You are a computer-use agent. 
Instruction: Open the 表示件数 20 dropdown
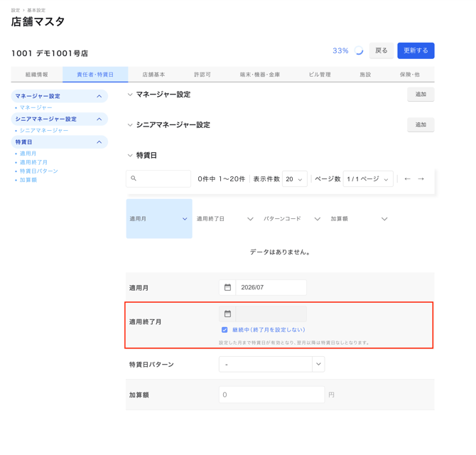pos(294,179)
